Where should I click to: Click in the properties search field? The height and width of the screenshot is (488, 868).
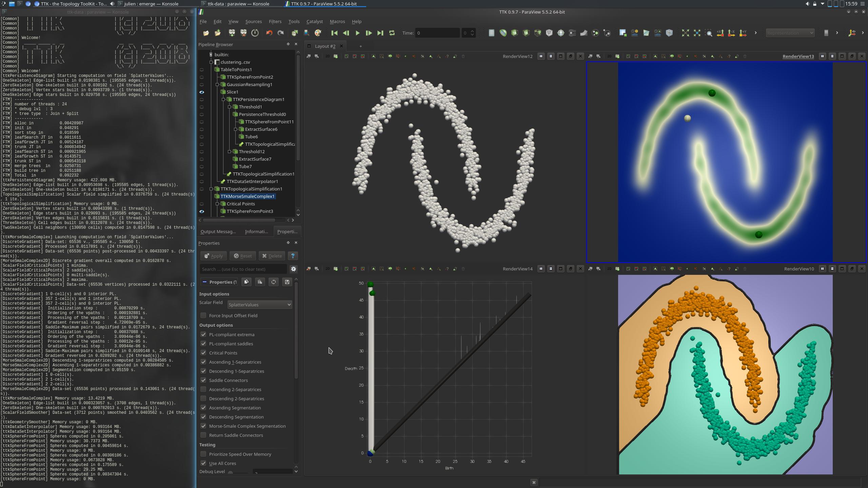tap(243, 269)
